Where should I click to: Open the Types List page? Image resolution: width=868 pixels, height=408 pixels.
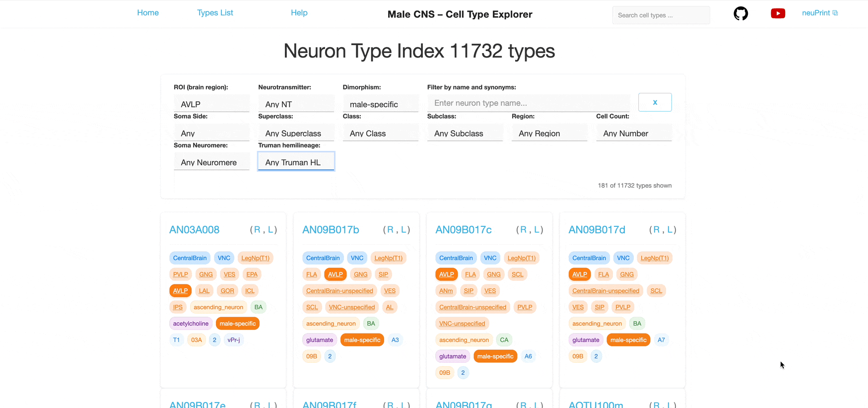point(215,13)
